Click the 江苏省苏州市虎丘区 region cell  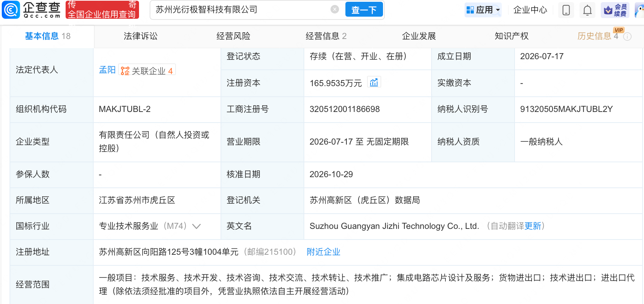[137, 200]
